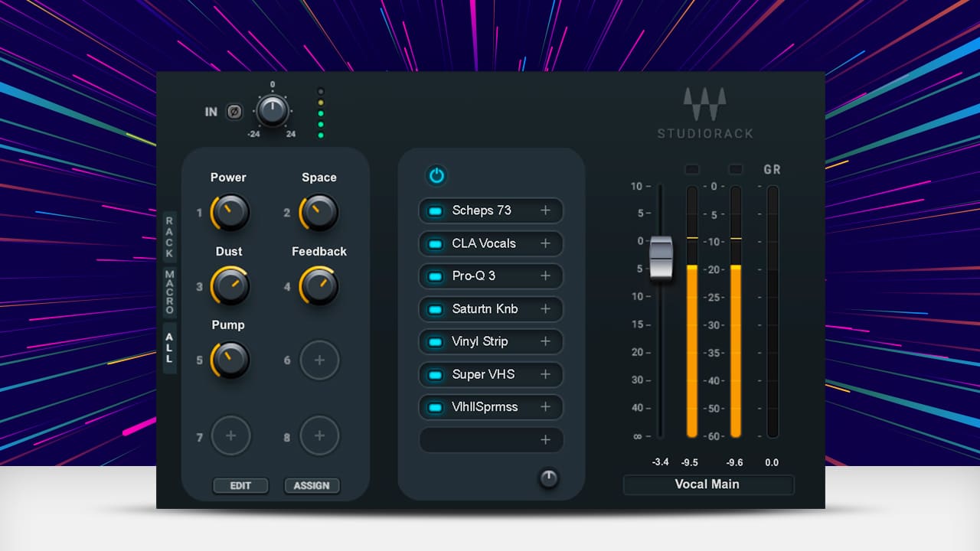The width and height of the screenshot is (980, 551).
Task: Turn off the Super VHS plugin
Action: point(436,375)
